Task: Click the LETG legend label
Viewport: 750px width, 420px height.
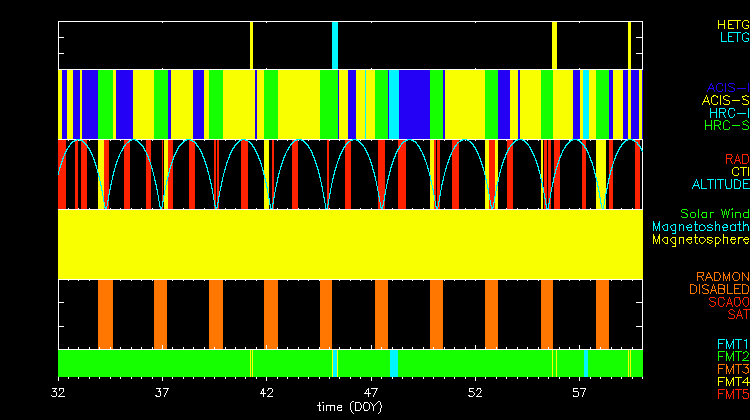Action: [x=733, y=38]
